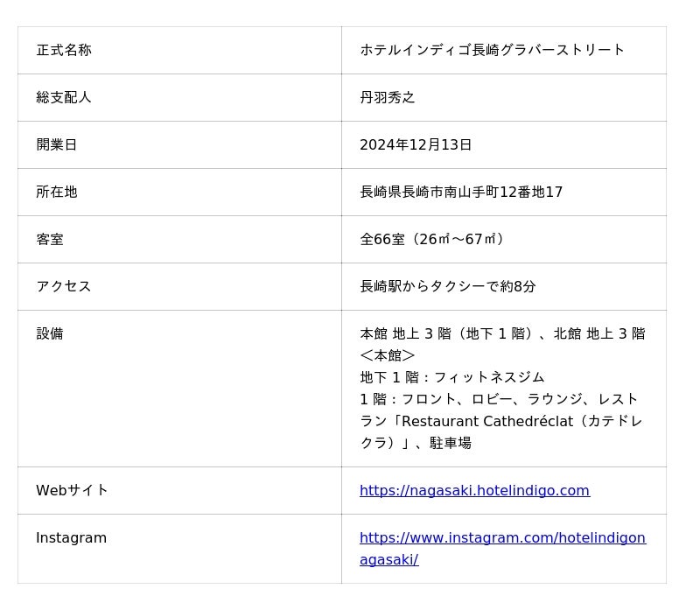Click the 総支配人 label cell
This screenshot has height=610, width=700.
[x=64, y=98]
